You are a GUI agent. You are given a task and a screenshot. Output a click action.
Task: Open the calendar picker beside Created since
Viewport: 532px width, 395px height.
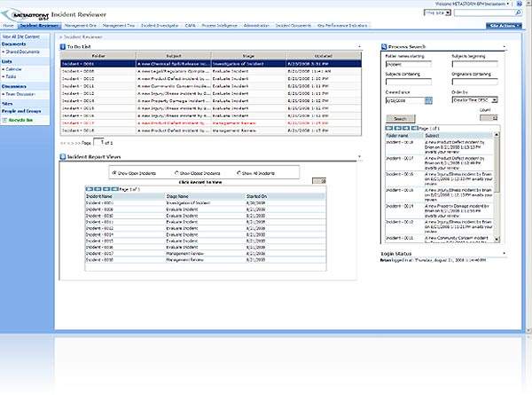428,100
